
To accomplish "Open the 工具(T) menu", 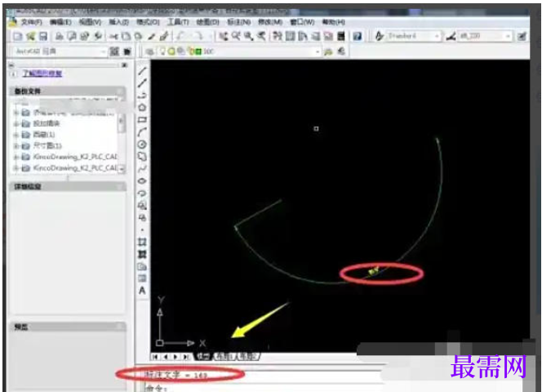I will click(179, 22).
